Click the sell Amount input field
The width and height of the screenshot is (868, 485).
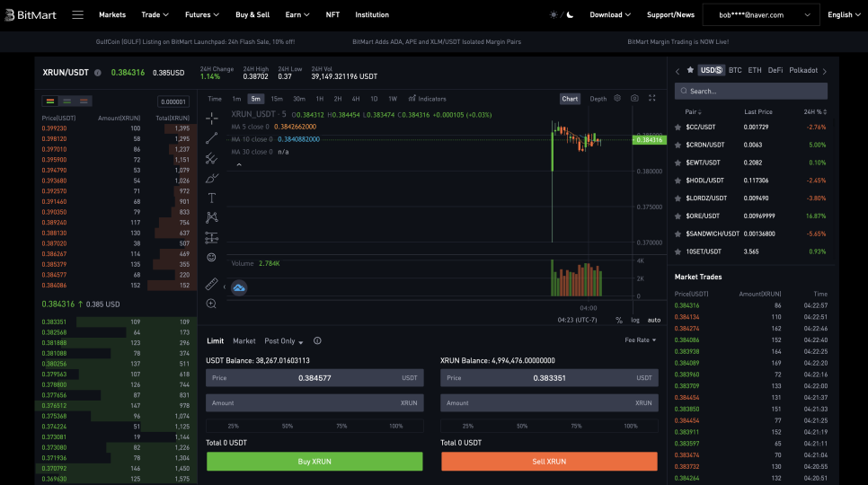point(549,403)
